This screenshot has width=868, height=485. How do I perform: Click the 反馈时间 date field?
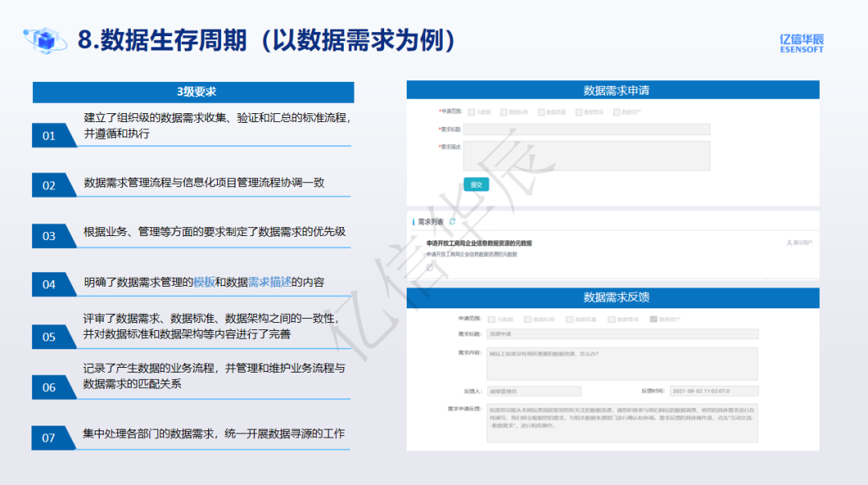tap(714, 391)
